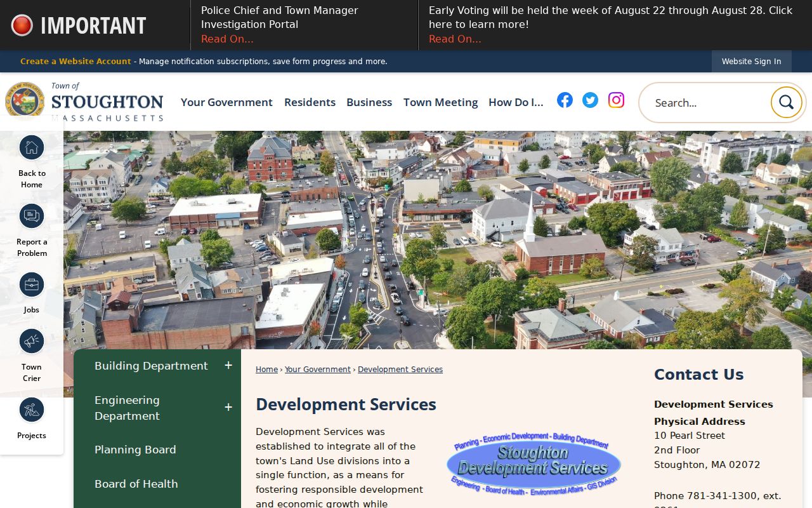Screen dimensions: 812x508
Task: Open the Instagram page icon
Action: coord(616,100)
